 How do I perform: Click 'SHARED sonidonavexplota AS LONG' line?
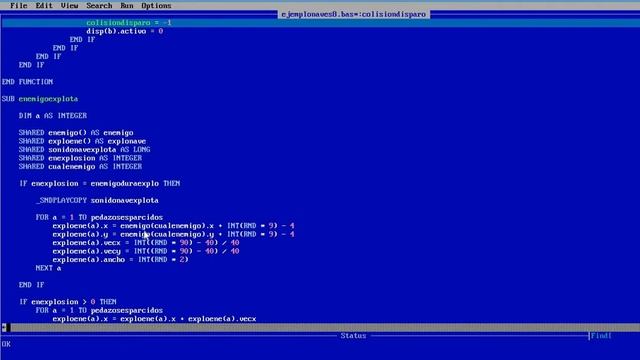84,149
